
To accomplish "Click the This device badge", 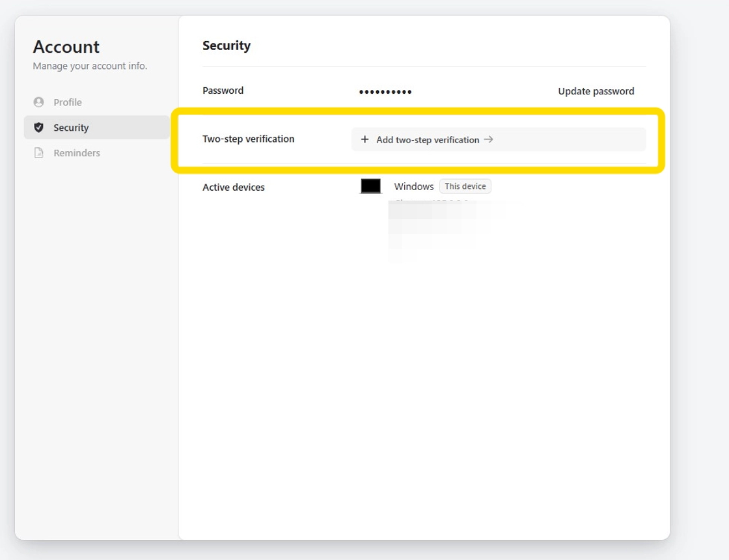I will pos(465,186).
